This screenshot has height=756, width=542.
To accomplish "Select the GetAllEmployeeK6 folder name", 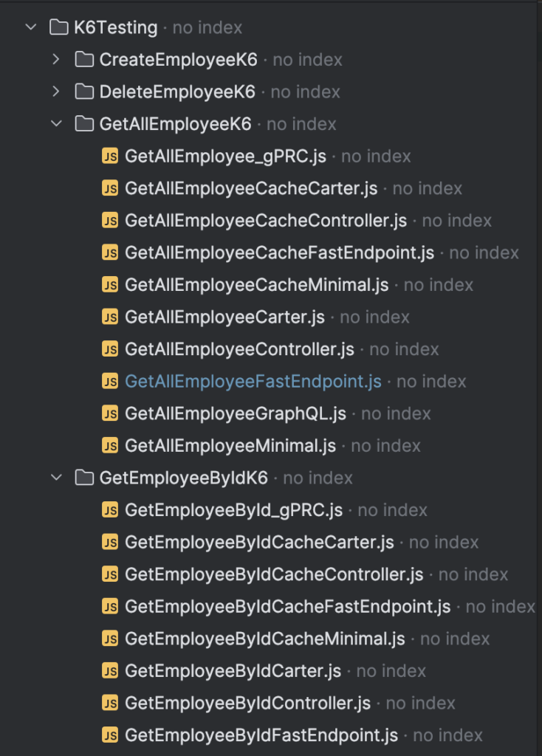I will (x=176, y=124).
